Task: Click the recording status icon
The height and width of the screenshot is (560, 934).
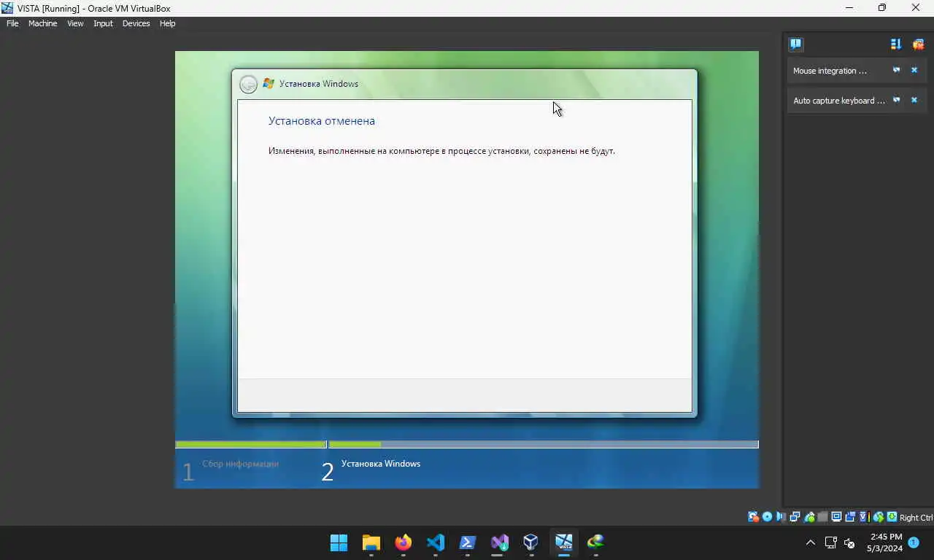Action: coord(850,517)
